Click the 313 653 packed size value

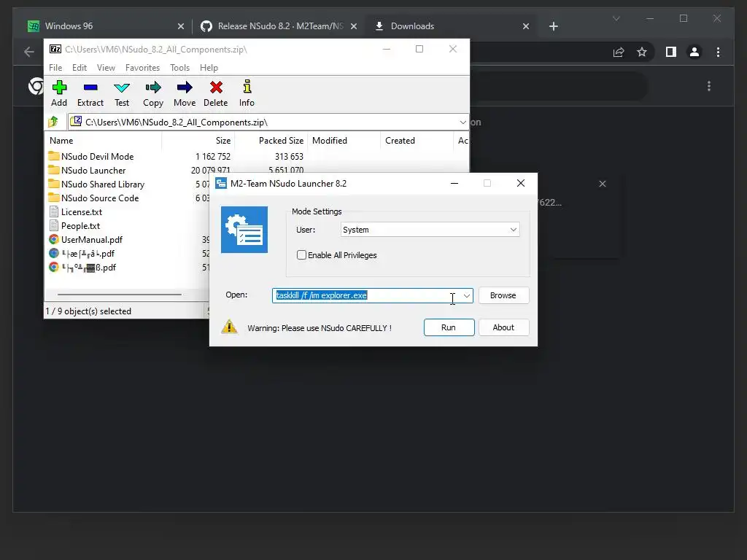pyautogui.click(x=289, y=156)
